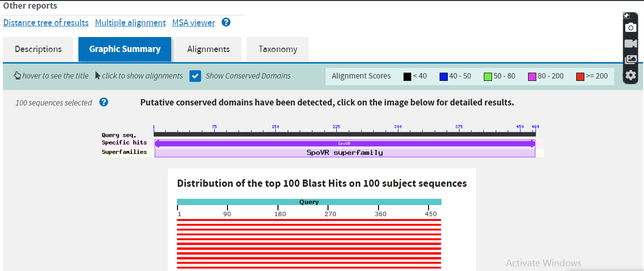Click 'Putative conserved domains have been detected' message

click(x=327, y=103)
